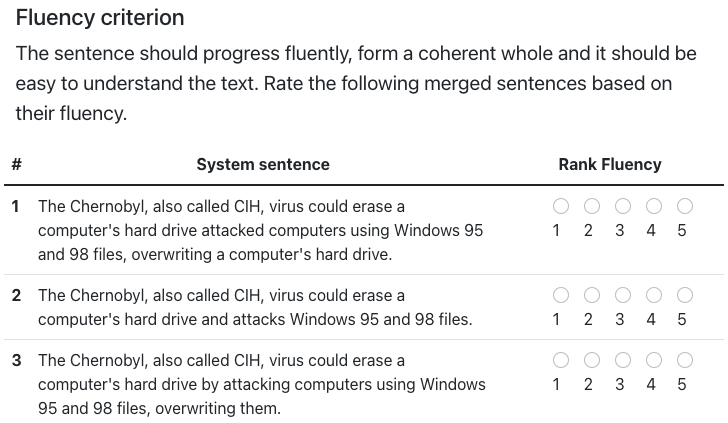Rate sentence 2 fluency as 3
The height and width of the screenshot is (423, 728).
point(623,295)
